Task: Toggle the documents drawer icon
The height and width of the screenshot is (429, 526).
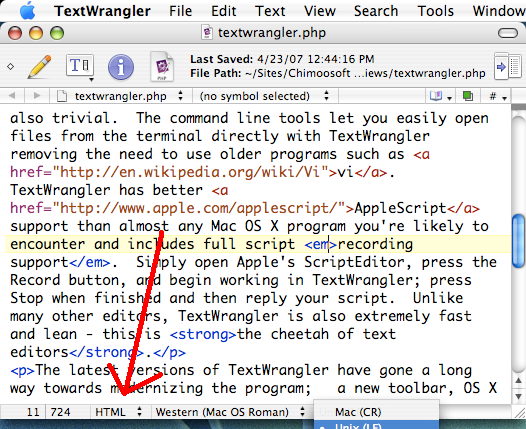Action: pyautogui.click(x=508, y=66)
